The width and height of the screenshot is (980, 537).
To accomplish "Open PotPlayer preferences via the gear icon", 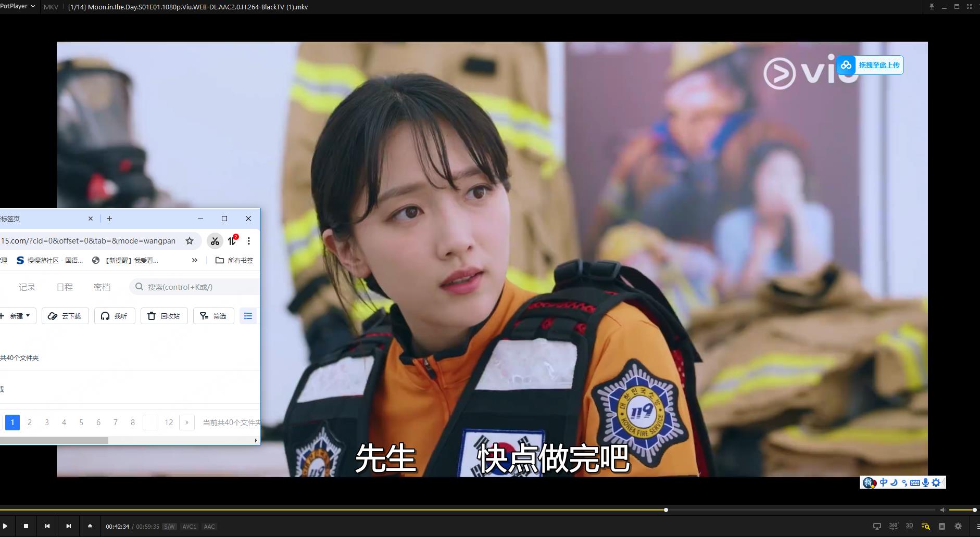I will click(x=958, y=526).
